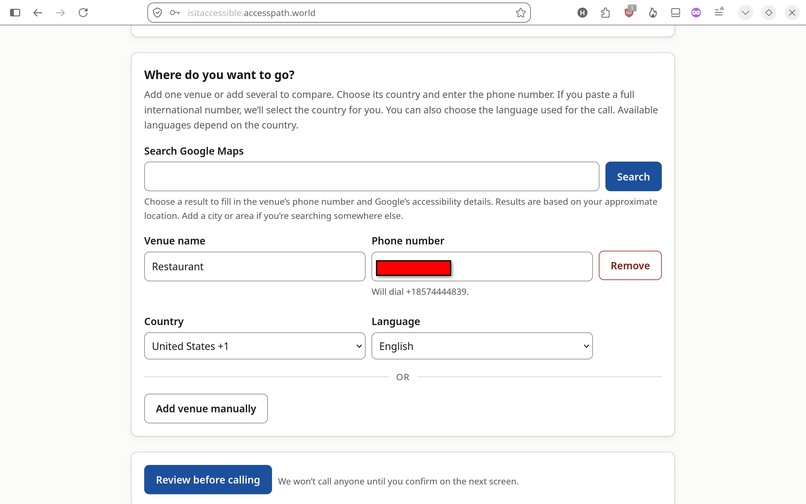Screen dimensions: 806x504
Task: Click the 'Phone number' label
Action: 408,241
